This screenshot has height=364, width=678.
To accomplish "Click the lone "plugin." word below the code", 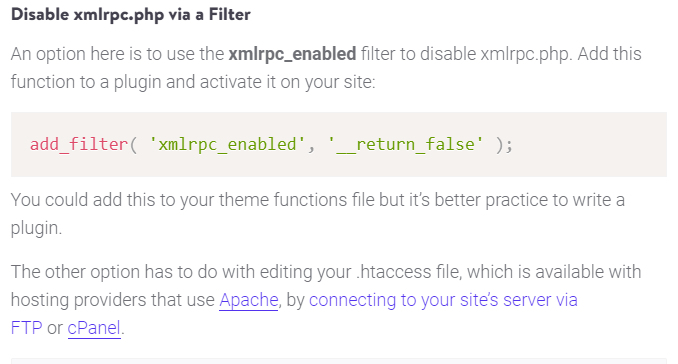I will click(36, 228).
